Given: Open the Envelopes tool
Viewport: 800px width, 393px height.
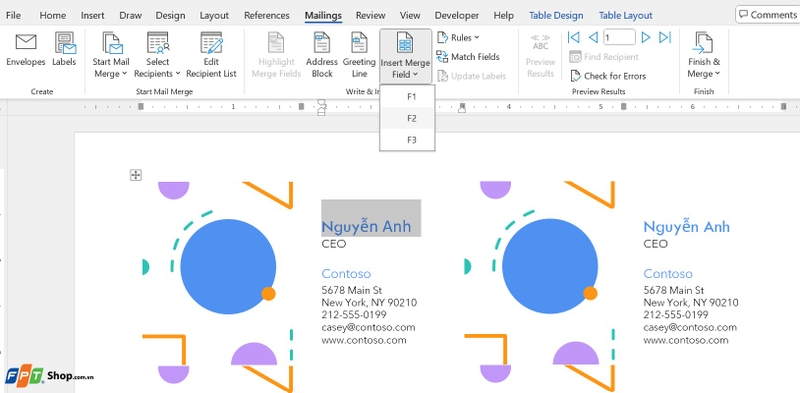Looking at the screenshot, I should [x=26, y=50].
